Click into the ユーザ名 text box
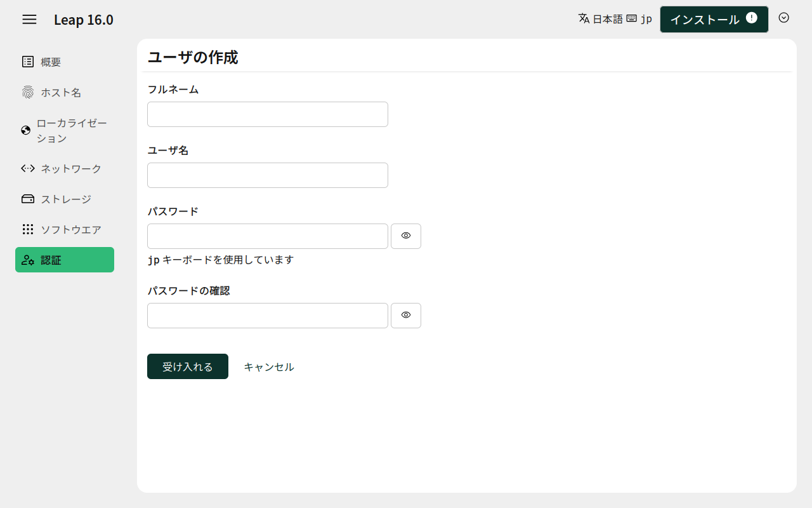 click(267, 175)
